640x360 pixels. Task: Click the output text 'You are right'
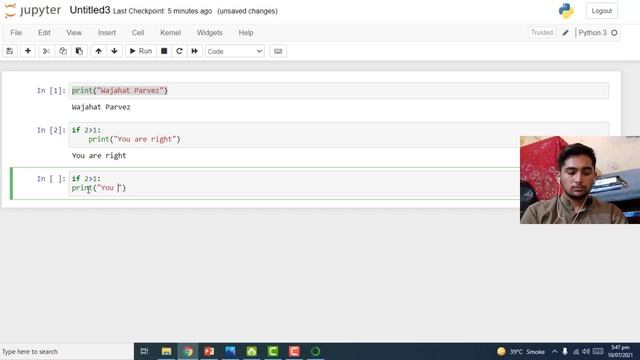[99, 156]
